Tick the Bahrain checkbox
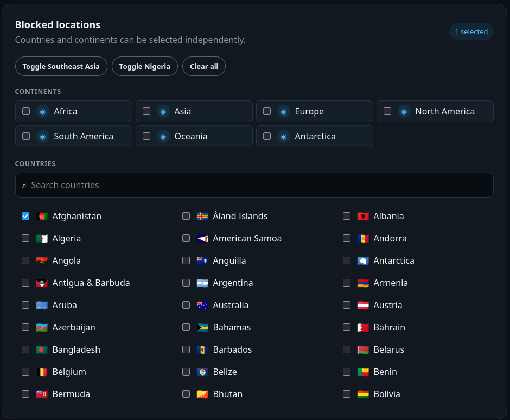The width and height of the screenshot is (510, 420). coord(347,327)
